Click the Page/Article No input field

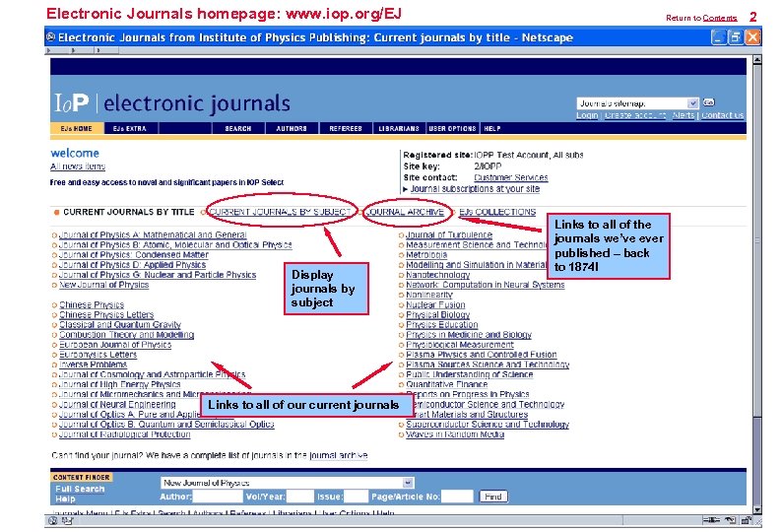coord(457,497)
